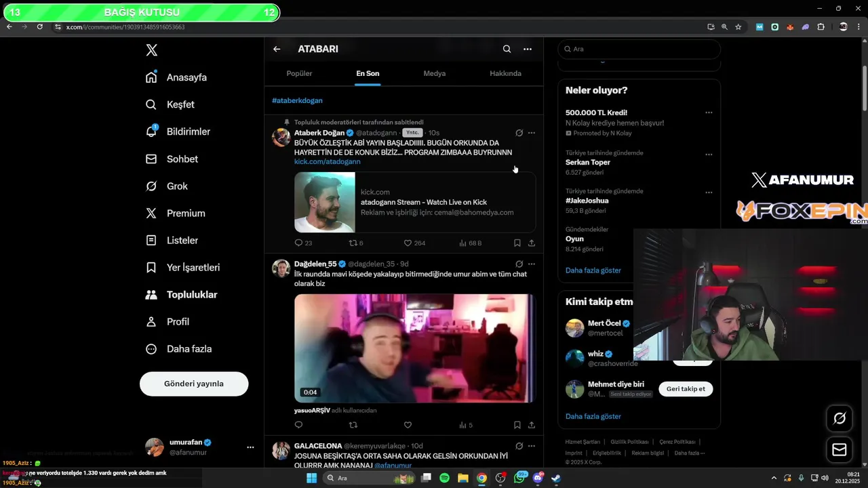This screenshot has width=868, height=488.
Task: Open floating messages envelope button
Action: pyautogui.click(x=840, y=450)
